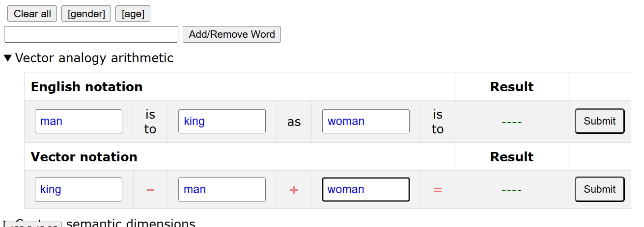The height and width of the screenshot is (227, 644).
Task: Select the "woman" field in English notation
Action: [x=365, y=121]
